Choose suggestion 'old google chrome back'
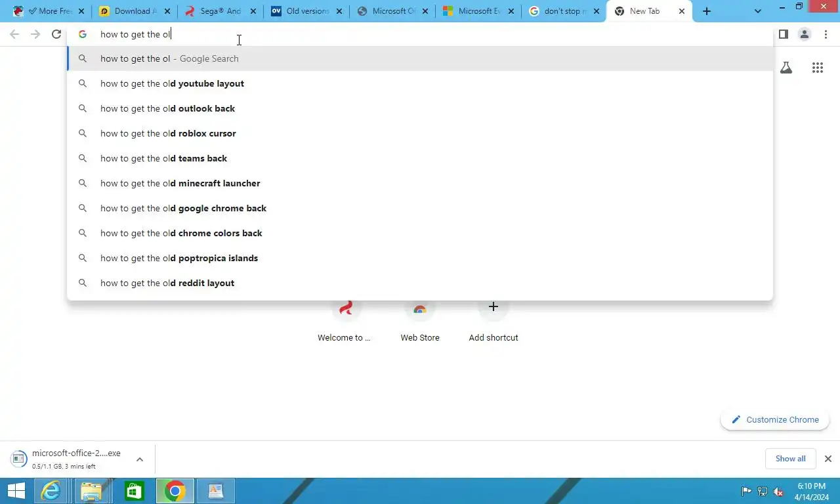The width and height of the screenshot is (840, 504). [x=420, y=208]
